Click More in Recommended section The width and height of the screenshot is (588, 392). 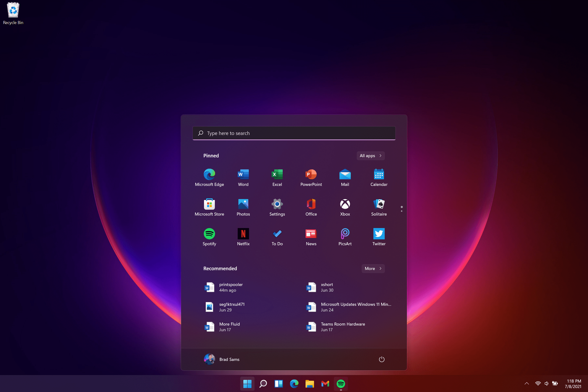(x=373, y=268)
